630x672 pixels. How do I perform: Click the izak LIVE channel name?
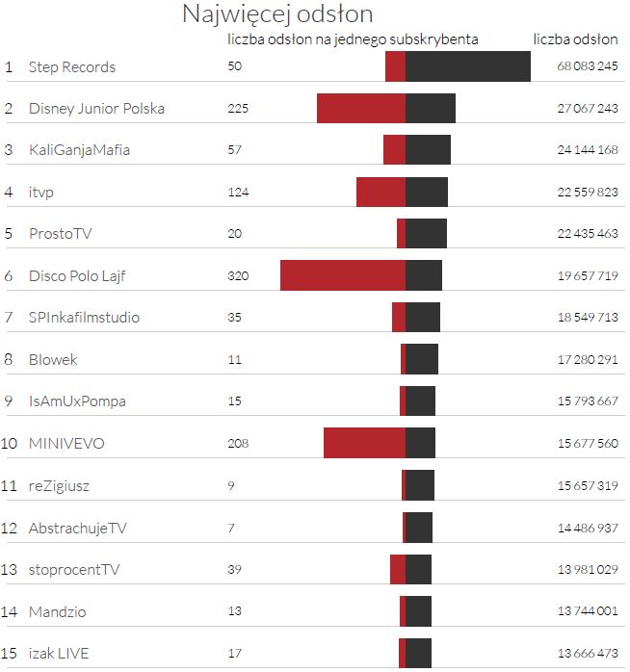click(x=59, y=654)
